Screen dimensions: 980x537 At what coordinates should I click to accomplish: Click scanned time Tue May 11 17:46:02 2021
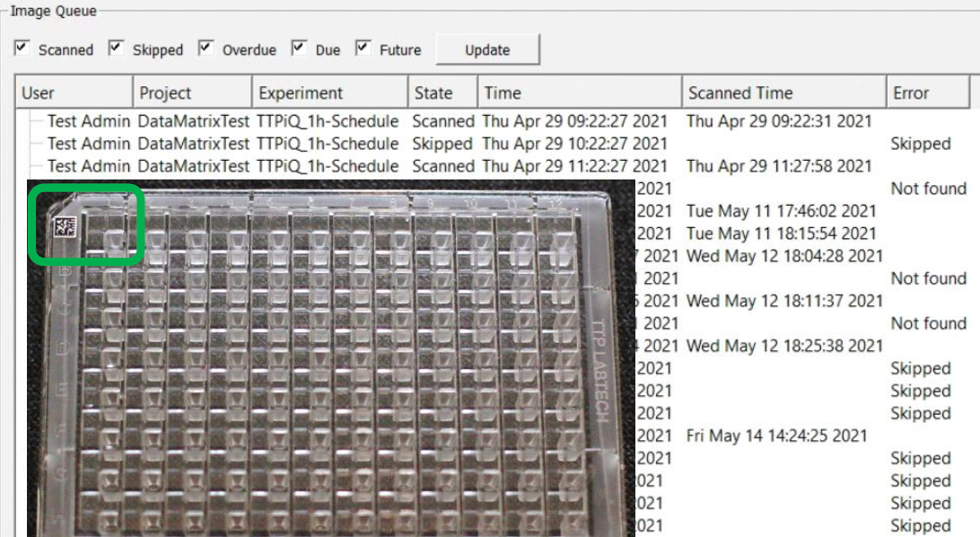pos(782,211)
